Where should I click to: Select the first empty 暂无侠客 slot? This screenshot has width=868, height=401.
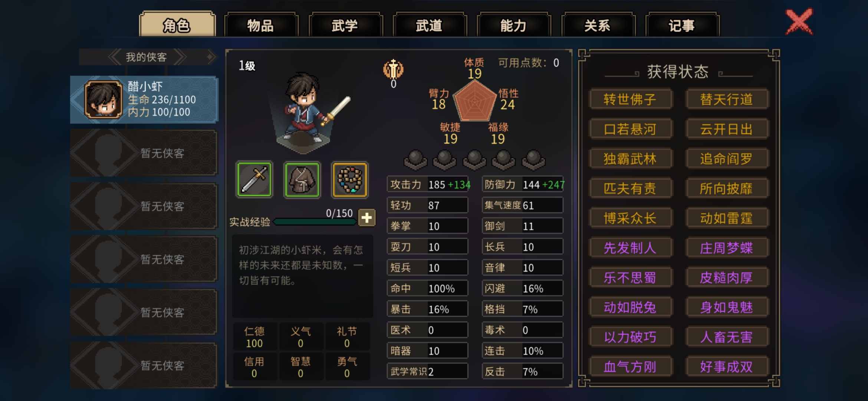coord(144,153)
